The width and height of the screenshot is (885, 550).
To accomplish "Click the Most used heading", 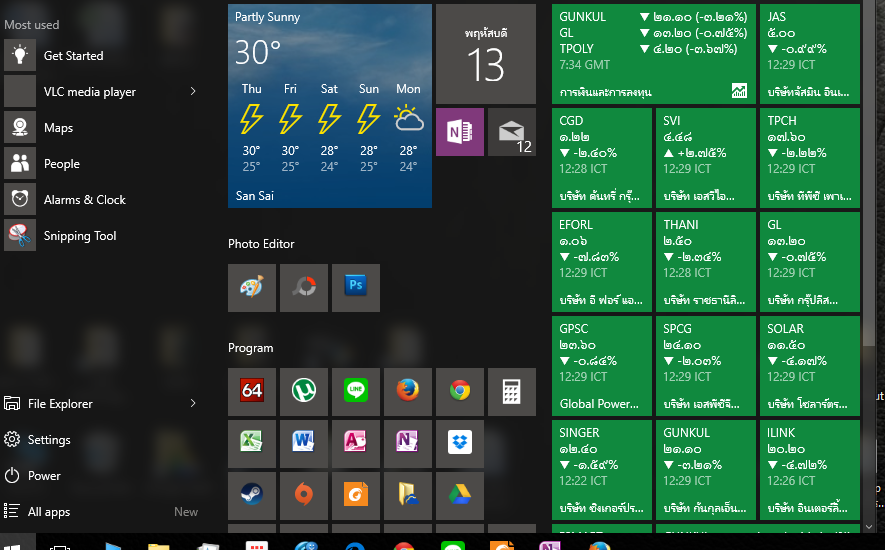I will pos(32,25).
